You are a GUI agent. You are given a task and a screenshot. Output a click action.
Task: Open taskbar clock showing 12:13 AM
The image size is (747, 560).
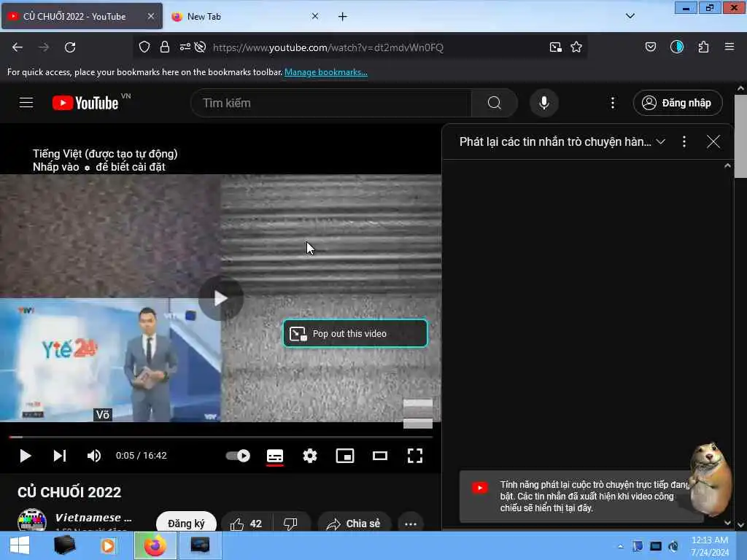(x=710, y=546)
